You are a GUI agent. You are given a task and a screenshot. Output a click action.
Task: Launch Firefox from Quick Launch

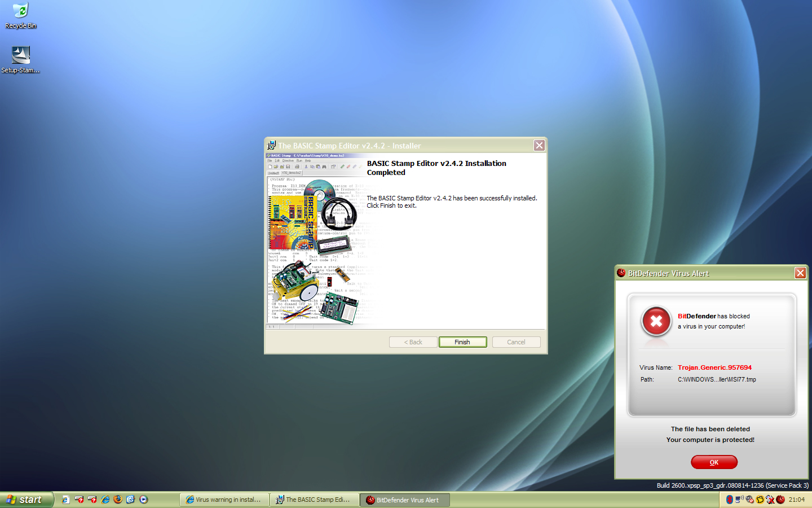pyautogui.click(x=118, y=500)
